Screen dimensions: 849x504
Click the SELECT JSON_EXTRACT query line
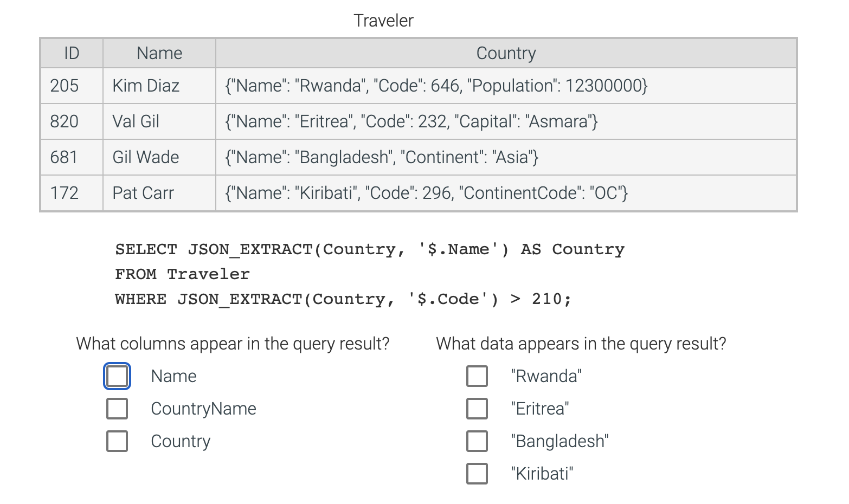370,249
